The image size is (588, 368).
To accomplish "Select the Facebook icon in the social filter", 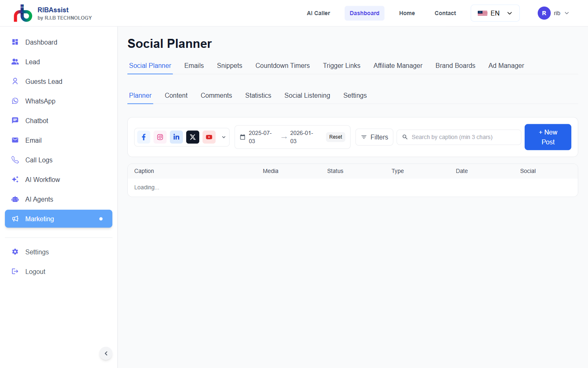I will (143, 137).
